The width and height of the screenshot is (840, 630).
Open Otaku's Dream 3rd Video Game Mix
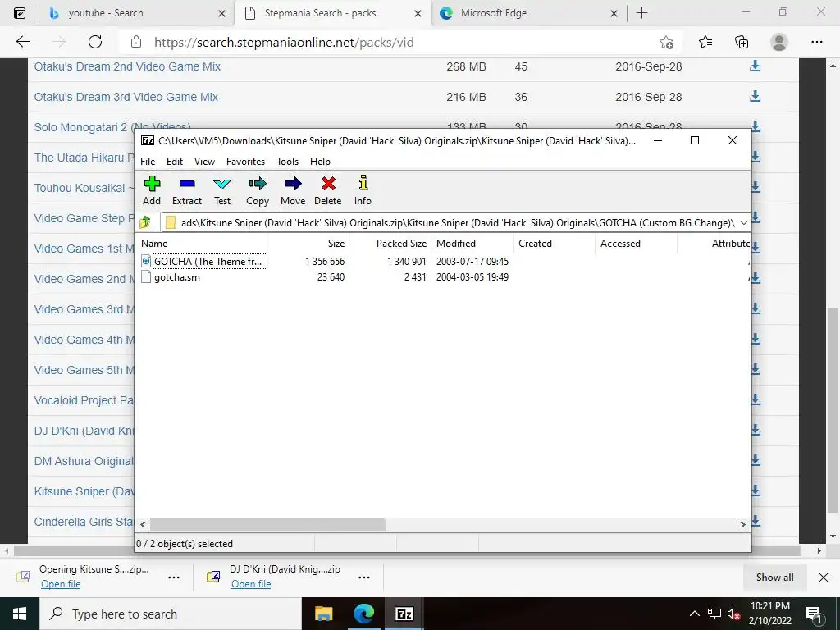[126, 97]
